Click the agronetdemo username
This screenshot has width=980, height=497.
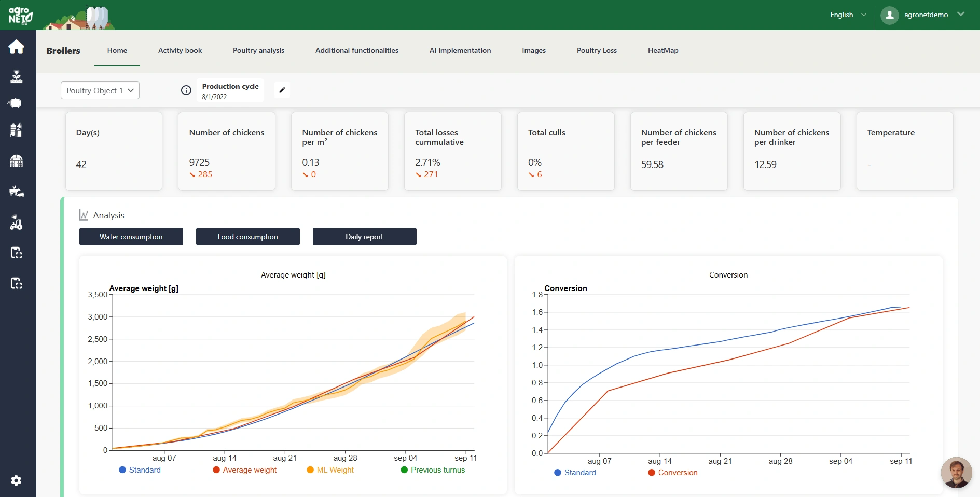pyautogui.click(x=926, y=15)
